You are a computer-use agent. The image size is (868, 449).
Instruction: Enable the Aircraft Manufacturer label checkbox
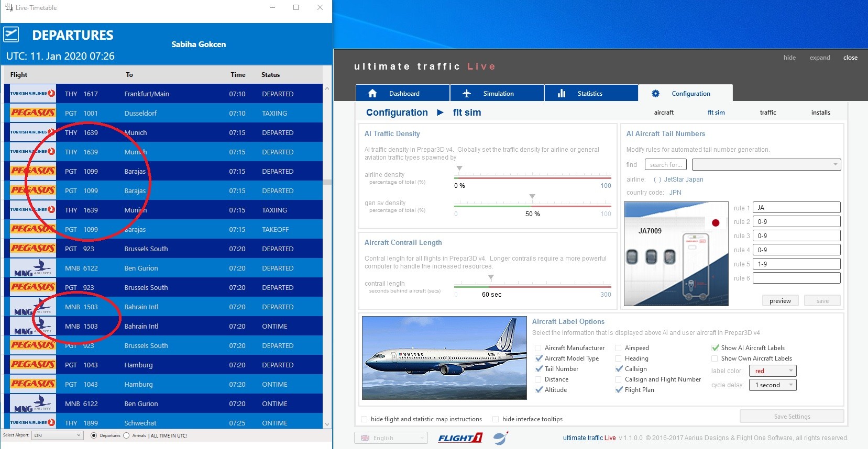coord(539,348)
